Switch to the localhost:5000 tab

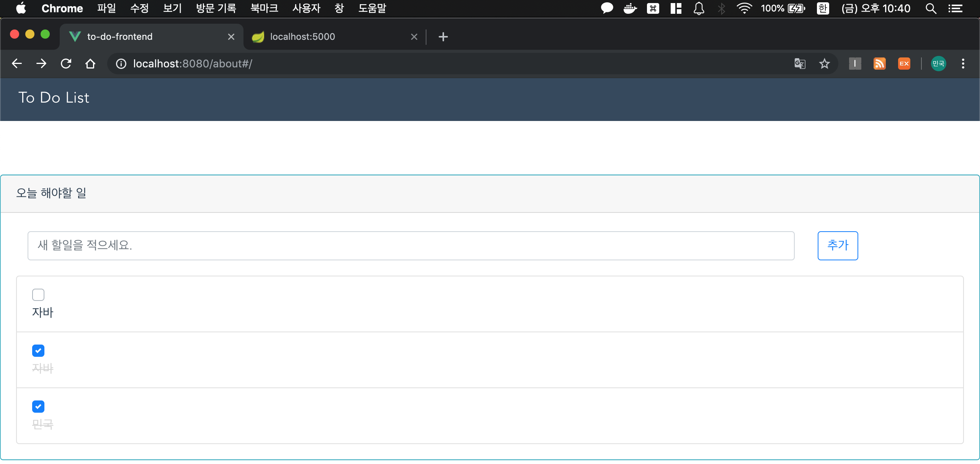pos(302,37)
